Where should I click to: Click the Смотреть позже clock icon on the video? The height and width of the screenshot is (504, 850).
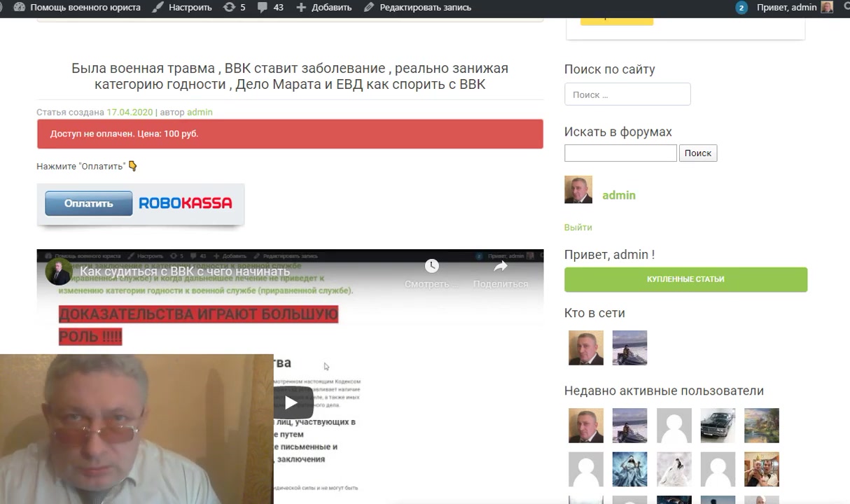pyautogui.click(x=431, y=266)
